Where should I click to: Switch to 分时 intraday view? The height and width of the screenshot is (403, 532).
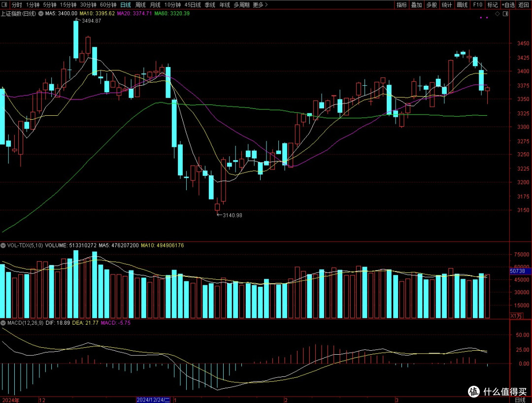click(17, 5)
